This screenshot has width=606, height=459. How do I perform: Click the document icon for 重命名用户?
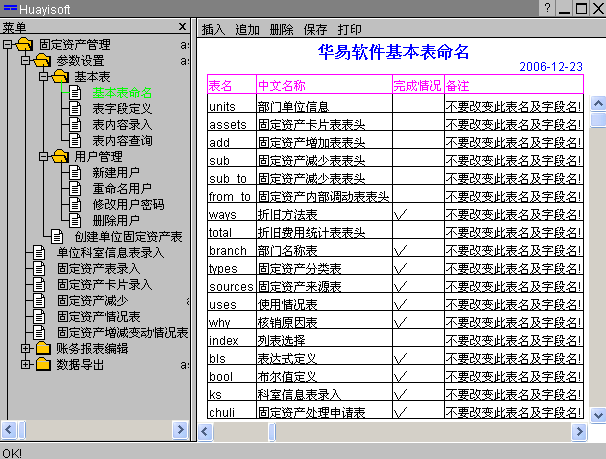[75, 188]
